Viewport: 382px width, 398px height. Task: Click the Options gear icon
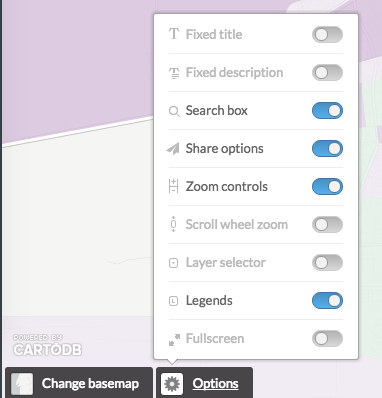pyautogui.click(x=172, y=384)
